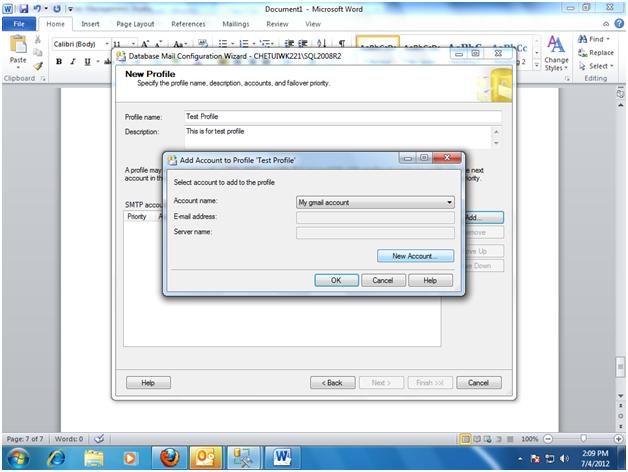Open the File tab in Word
The width and height of the screenshot is (628, 472).
(19, 24)
